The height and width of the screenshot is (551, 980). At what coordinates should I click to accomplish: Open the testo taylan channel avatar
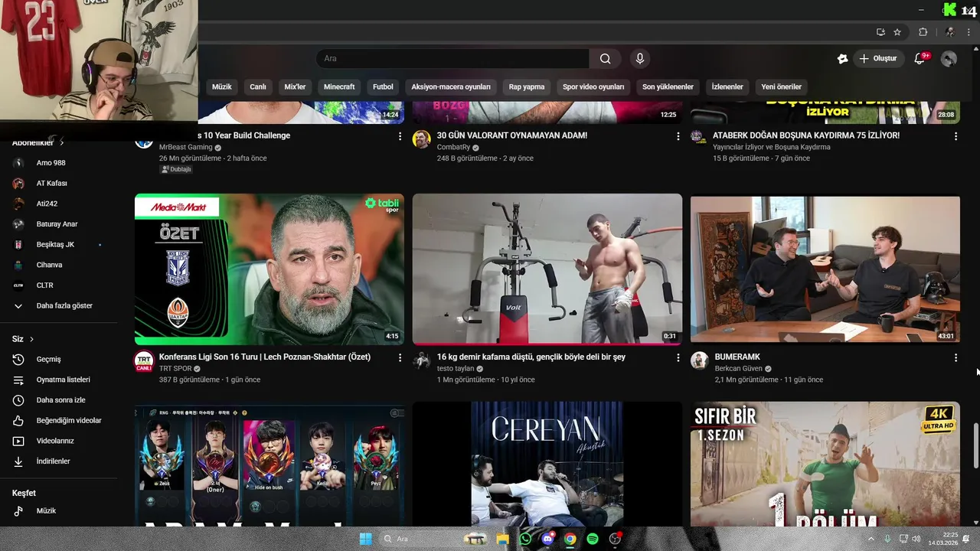pos(422,360)
